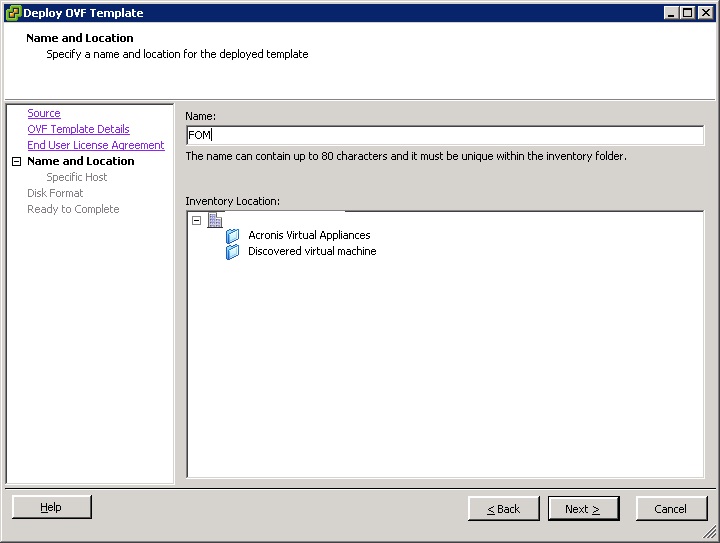The height and width of the screenshot is (543, 720).
Task: Go back with the Back button
Action: point(504,509)
